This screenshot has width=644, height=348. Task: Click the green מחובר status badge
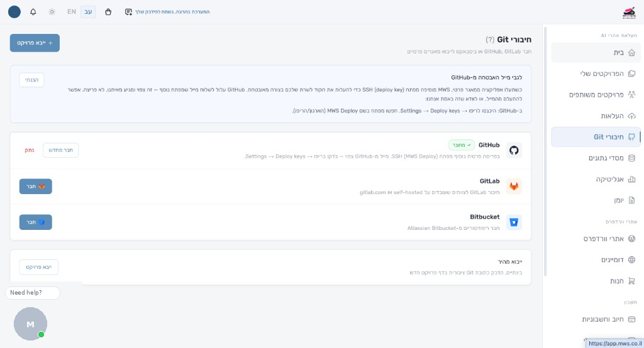462,145
